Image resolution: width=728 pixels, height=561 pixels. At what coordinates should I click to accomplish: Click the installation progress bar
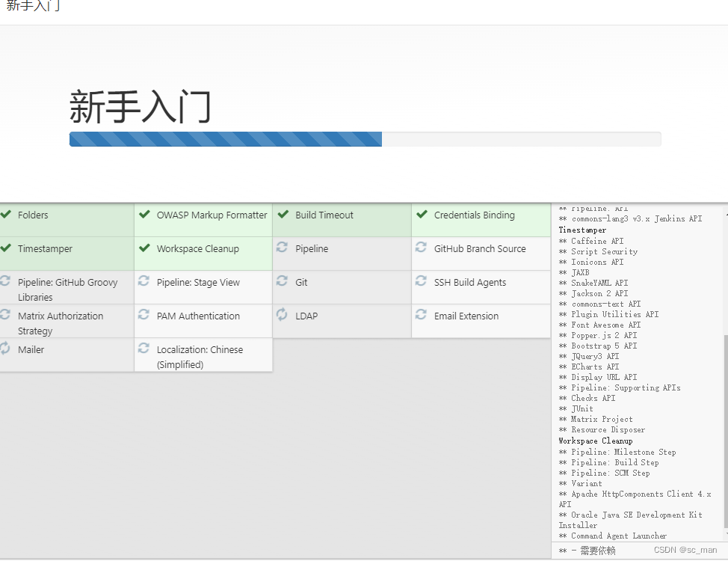[365, 139]
